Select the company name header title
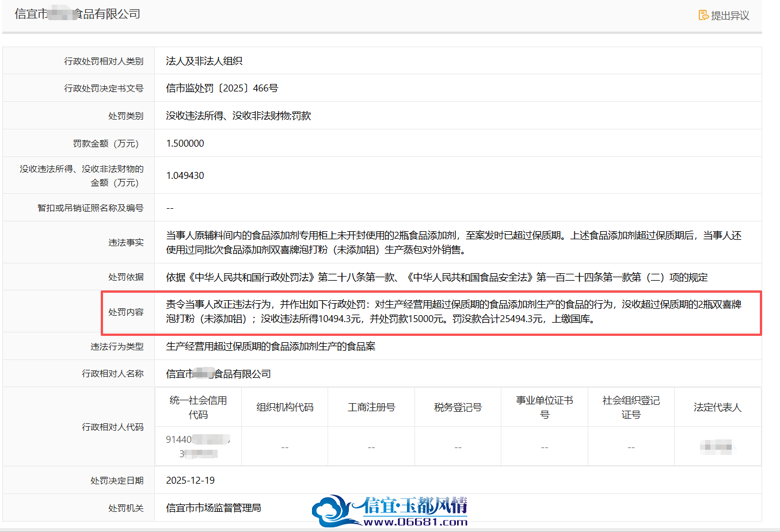Image resolution: width=780 pixels, height=532 pixels. tap(78, 14)
